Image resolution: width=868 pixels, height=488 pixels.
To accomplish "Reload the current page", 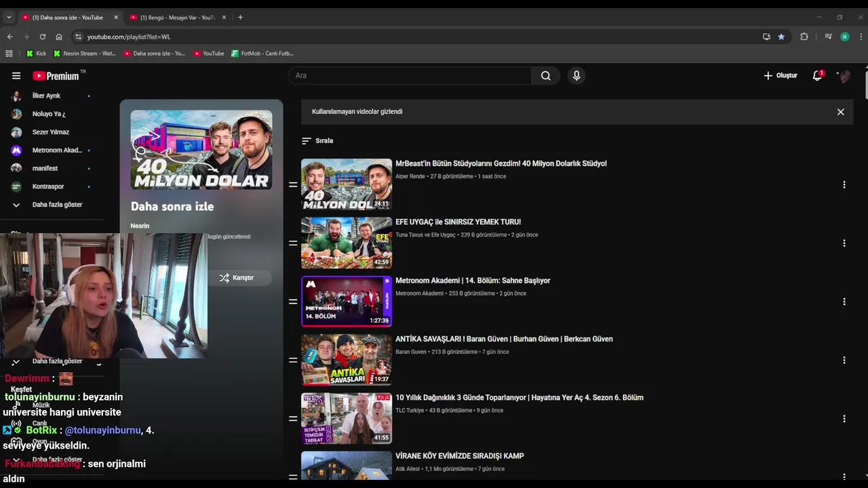I will tap(42, 37).
